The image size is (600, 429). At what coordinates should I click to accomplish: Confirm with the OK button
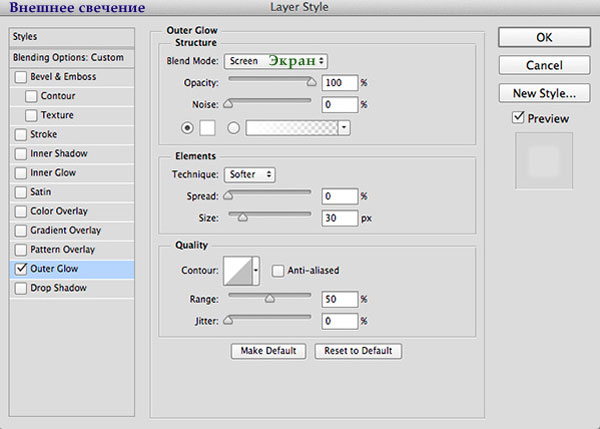(x=544, y=37)
